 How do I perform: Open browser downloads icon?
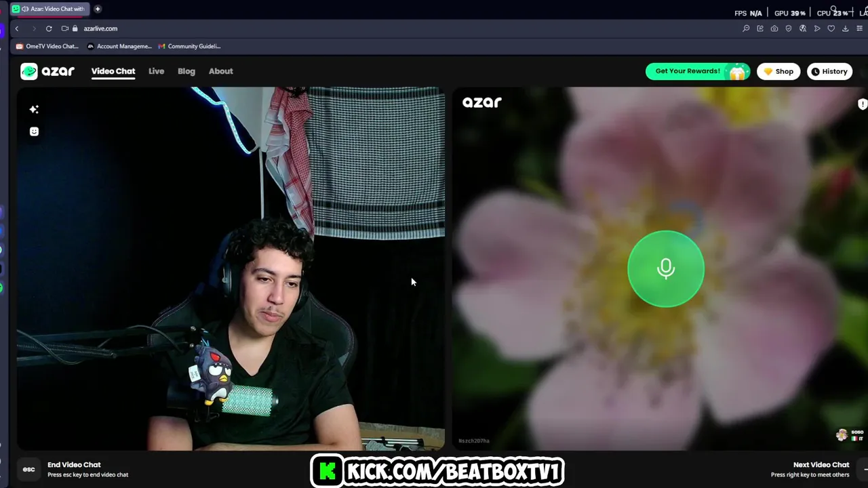[846, 28]
